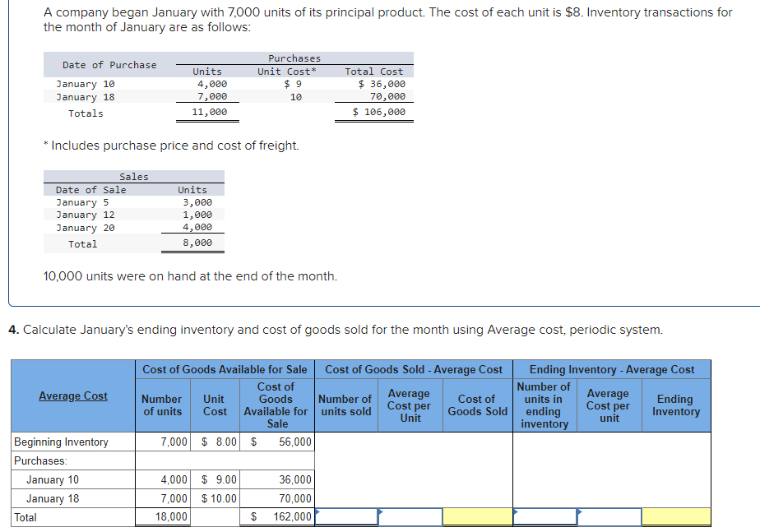
Task: Click the Average Cost underlined header
Action: [73, 396]
